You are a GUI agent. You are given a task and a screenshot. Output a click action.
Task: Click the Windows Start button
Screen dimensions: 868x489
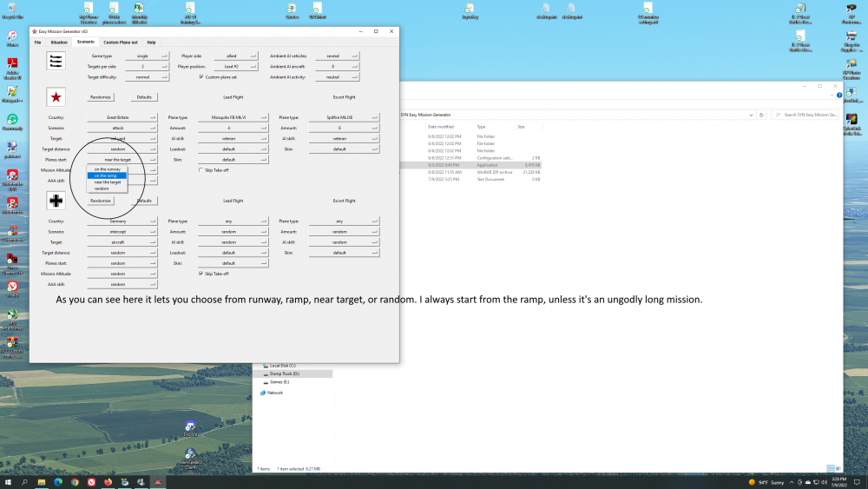coord(9,481)
